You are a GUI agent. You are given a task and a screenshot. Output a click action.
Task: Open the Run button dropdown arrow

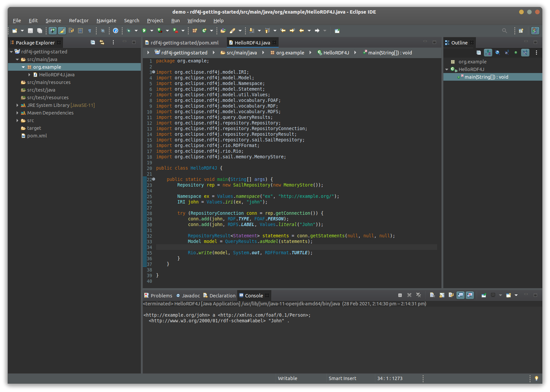tap(151, 31)
